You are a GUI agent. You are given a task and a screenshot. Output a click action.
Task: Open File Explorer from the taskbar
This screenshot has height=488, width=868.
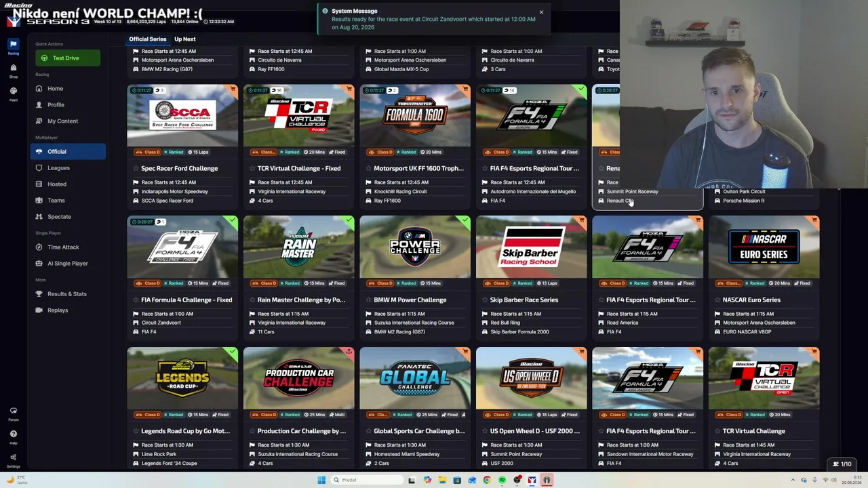pyautogui.click(x=442, y=480)
